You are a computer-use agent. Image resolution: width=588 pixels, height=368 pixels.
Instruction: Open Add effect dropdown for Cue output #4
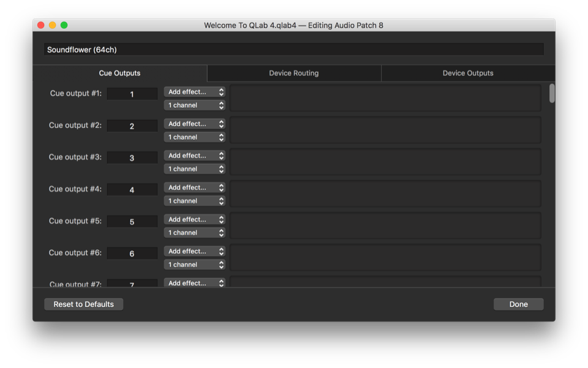tap(194, 187)
